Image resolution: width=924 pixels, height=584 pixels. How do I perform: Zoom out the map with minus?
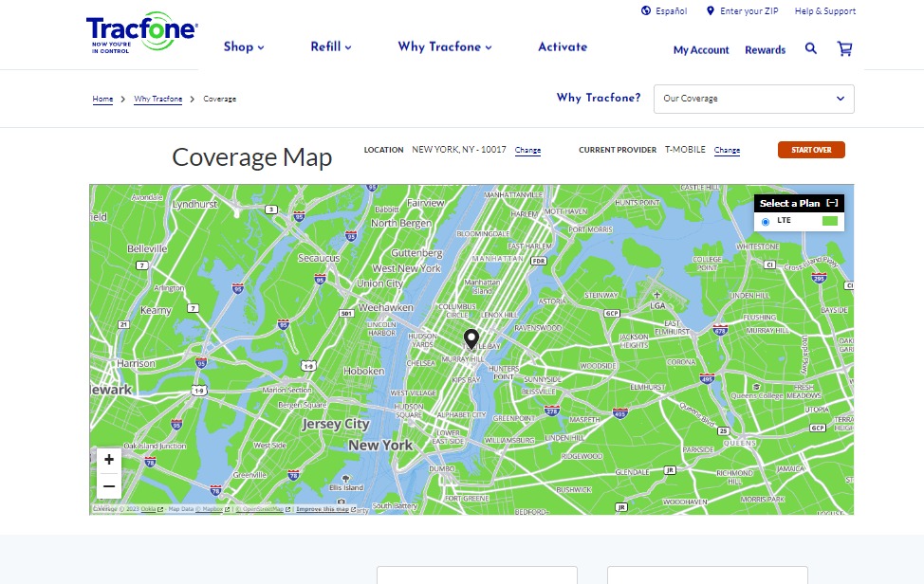(109, 486)
